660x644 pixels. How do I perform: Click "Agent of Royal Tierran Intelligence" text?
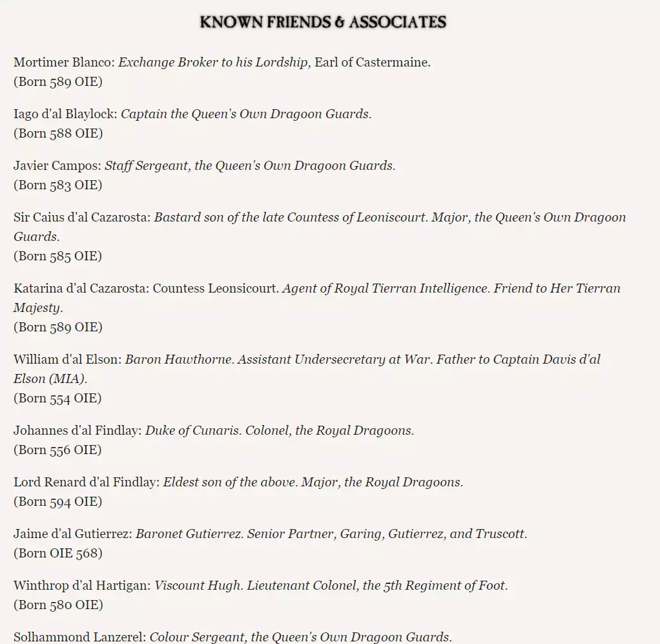click(x=385, y=289)
